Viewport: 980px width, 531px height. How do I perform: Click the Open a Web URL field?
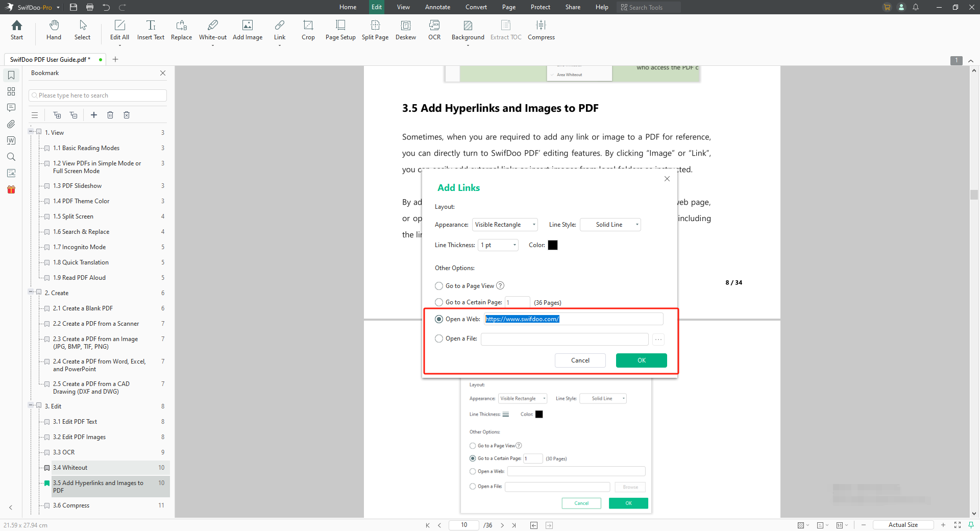point(573,319)
